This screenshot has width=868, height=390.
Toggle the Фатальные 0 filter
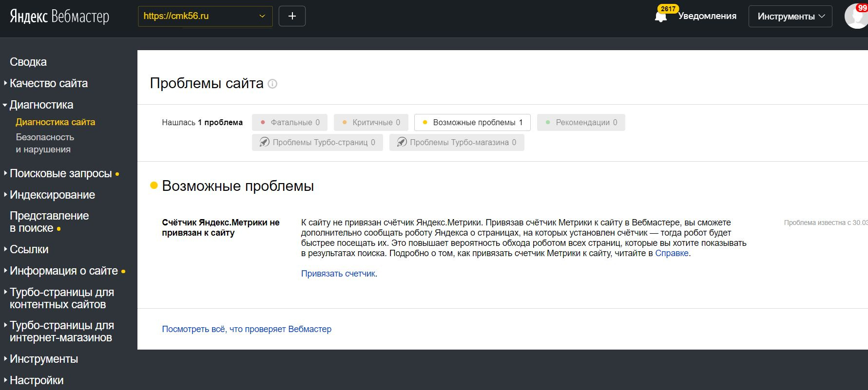click(x=289, y=122)
